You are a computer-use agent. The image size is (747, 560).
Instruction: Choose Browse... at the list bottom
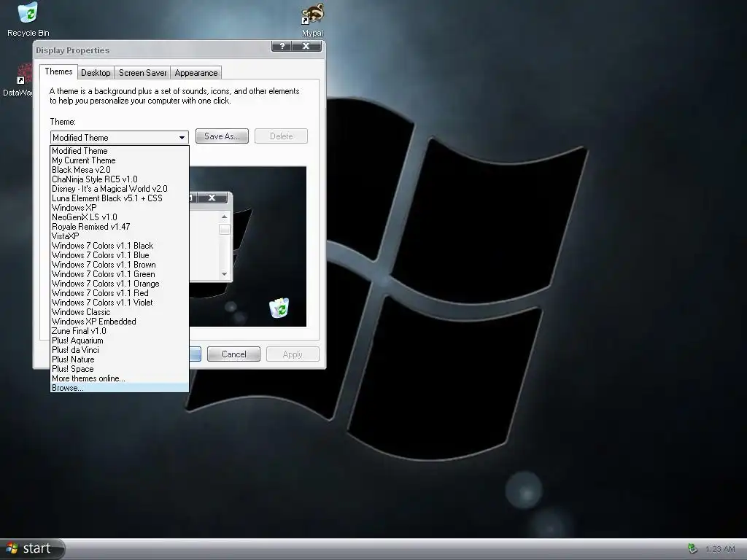pyautogui.click(x=120, y=388)
